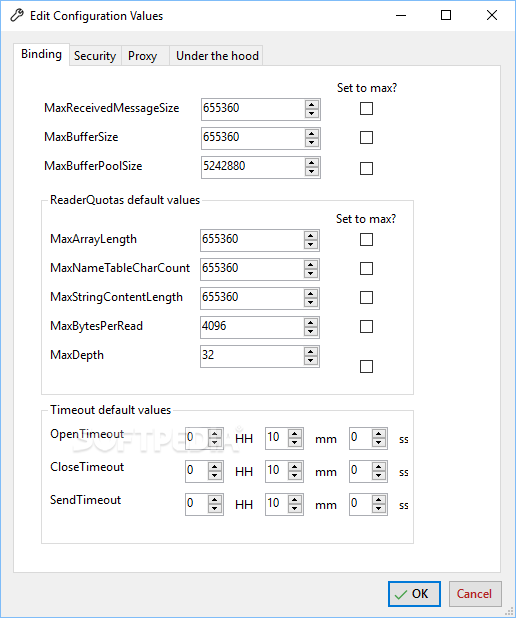This screenshot has width=516, height=618.
Task: Decrease MaxArrayLength with down arrow
Action: pos(311,244)
